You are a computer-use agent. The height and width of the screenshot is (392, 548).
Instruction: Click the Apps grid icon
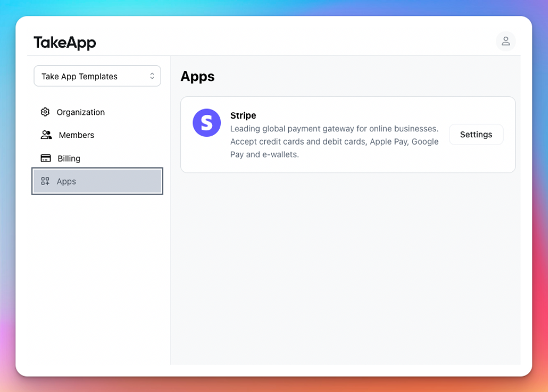tap(45, 181)
